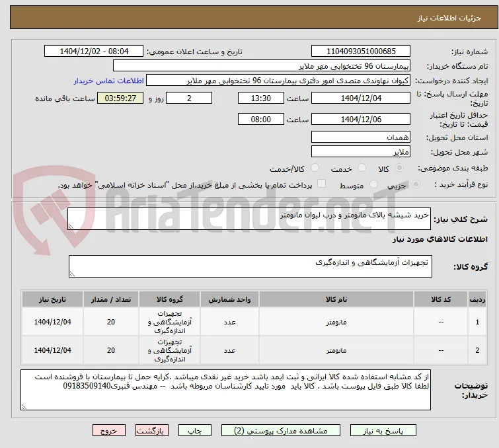Click date 1404/12/04 in table row 1

52,322
